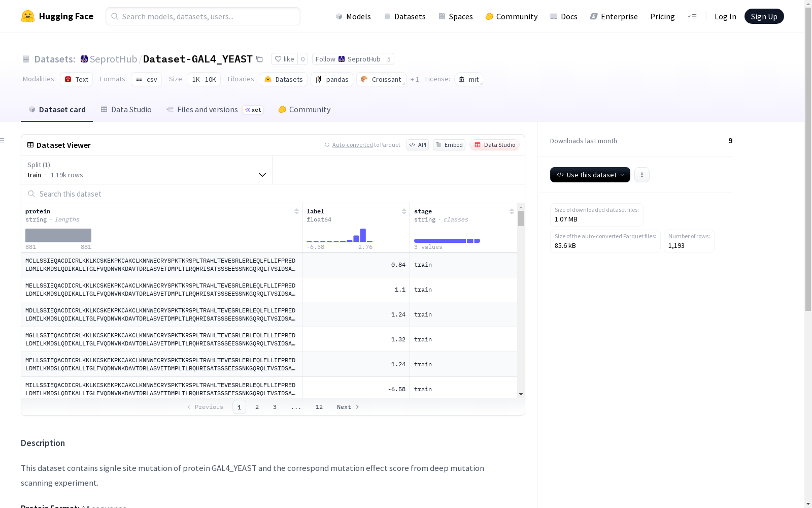The image size is (812, 508).
Task: Go to the Next table page
Action: (348, 407)
